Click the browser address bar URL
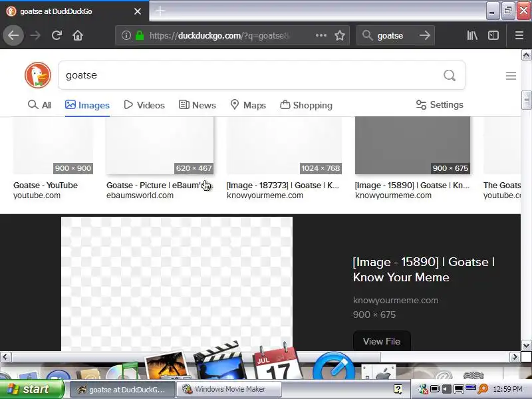Viewport: 532px width, 399px height. coord(220,35)
